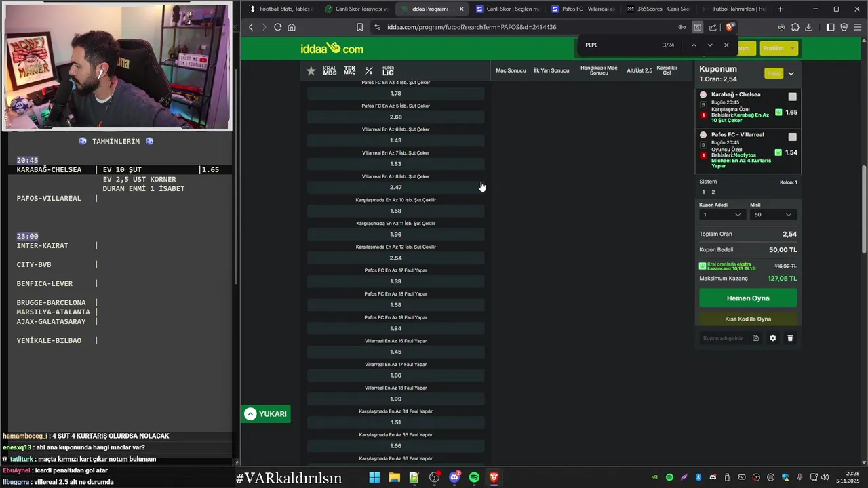Viewport: 868px width, 488px height.
Task: Open coupon settings gear
Action: point(772,338)
